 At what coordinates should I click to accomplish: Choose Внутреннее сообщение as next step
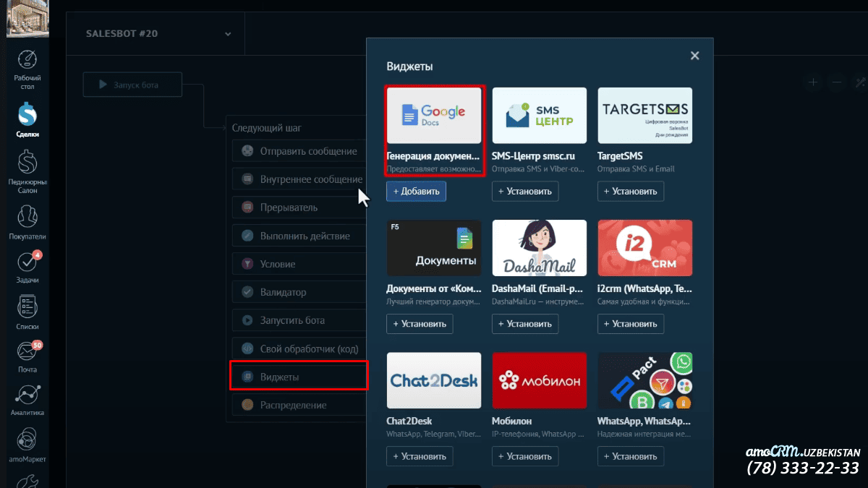coord(299,179)
